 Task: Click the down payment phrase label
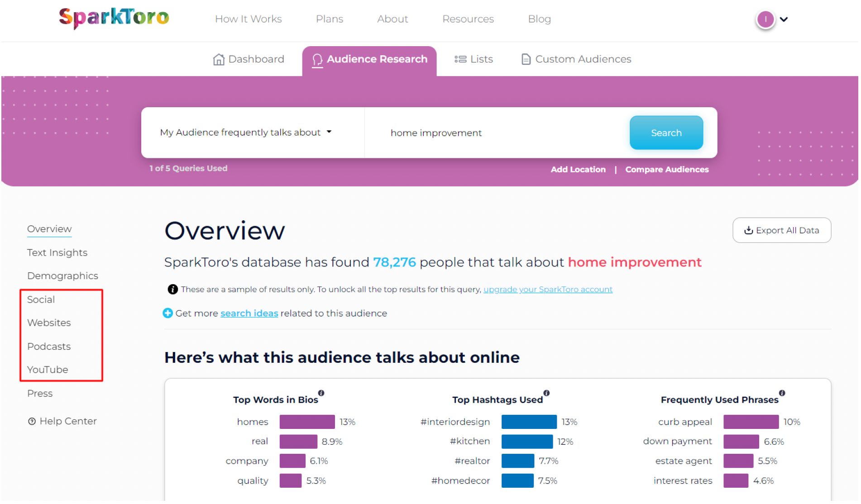677,442
